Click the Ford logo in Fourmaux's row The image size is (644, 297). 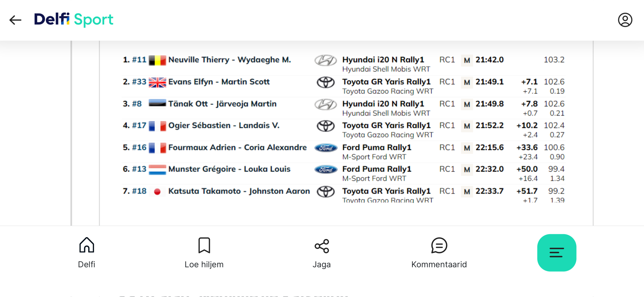coord(325,148)
